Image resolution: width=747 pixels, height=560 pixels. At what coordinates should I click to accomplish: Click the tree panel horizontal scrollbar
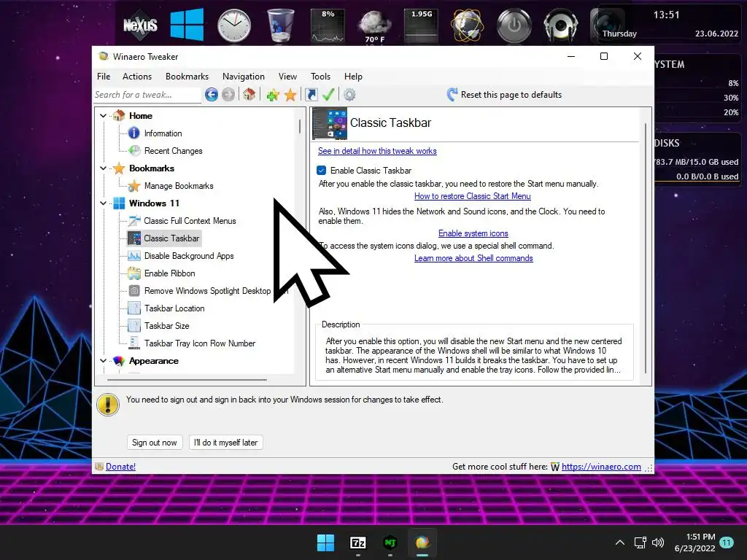point(187,380)
